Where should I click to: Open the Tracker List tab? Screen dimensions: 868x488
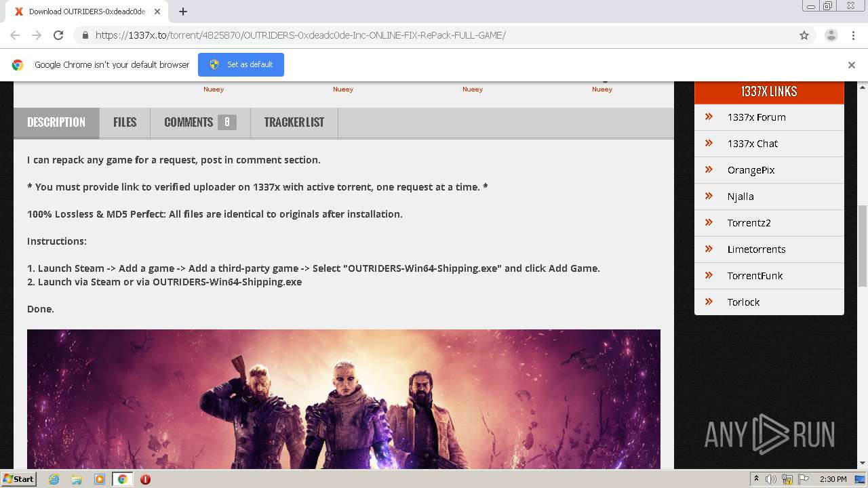294,123
